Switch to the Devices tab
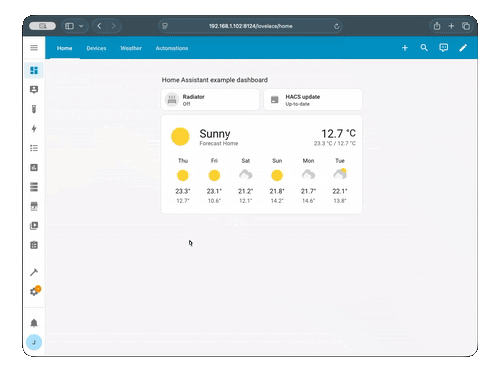 pos(96,48)
